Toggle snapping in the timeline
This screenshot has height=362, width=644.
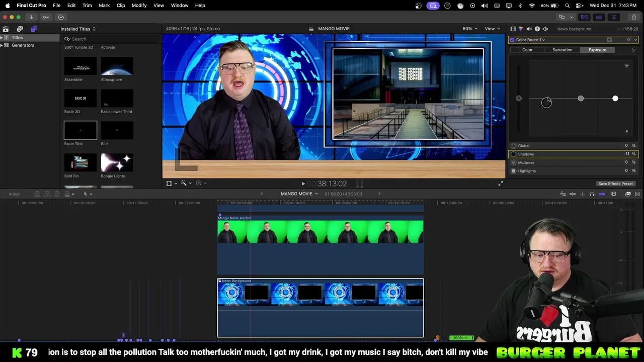[602, 194]
